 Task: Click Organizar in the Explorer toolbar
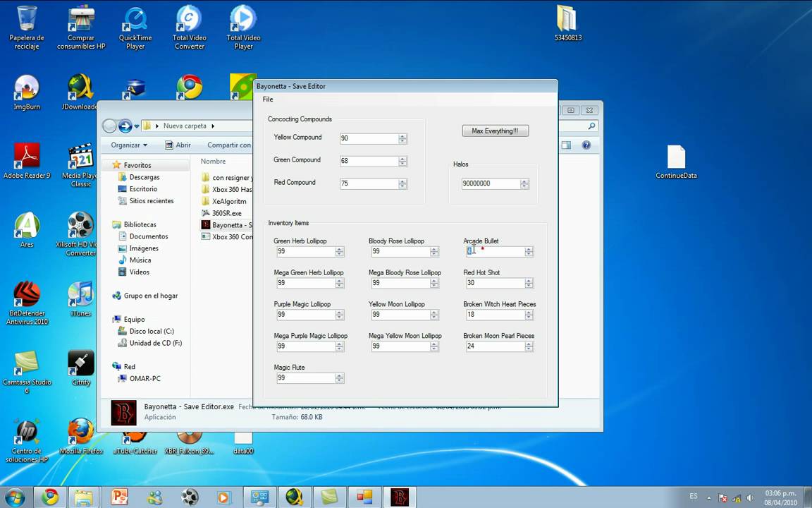[129, 145]
